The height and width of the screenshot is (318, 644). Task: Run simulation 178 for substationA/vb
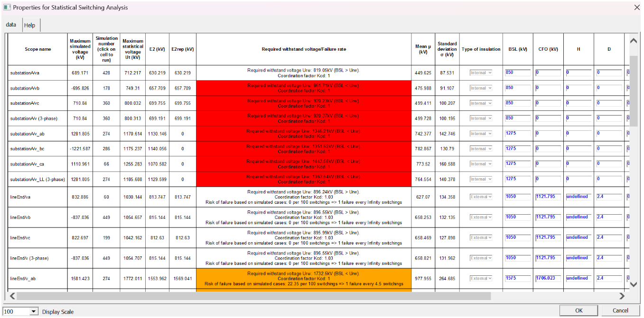coord(106,88)
